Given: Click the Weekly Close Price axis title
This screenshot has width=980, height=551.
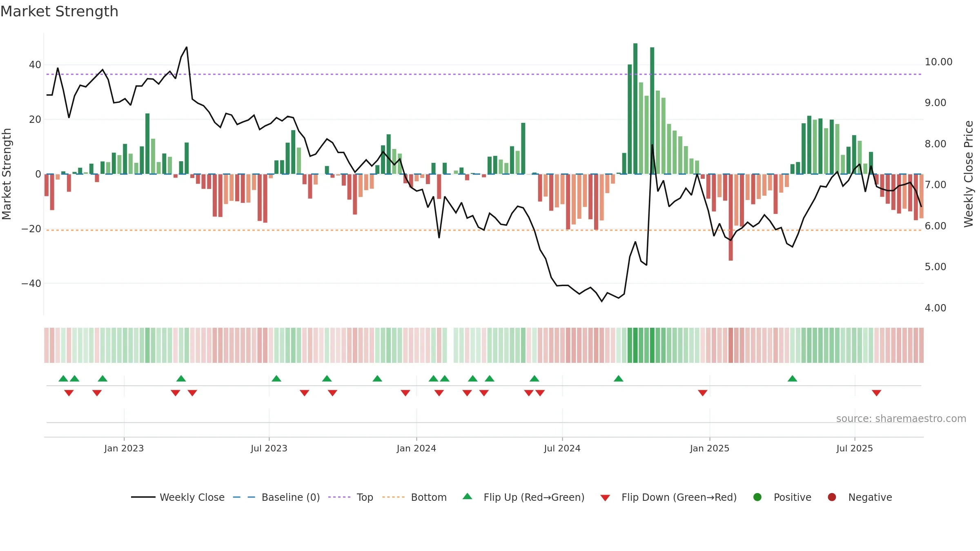Looking at the screenshot, I should point(969,174).
